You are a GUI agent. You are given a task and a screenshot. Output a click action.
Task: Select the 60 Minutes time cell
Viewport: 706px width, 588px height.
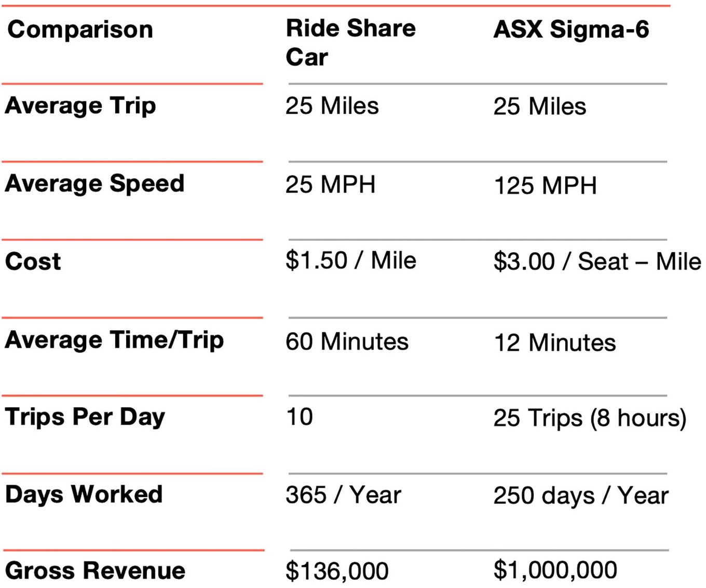point(347,341)
